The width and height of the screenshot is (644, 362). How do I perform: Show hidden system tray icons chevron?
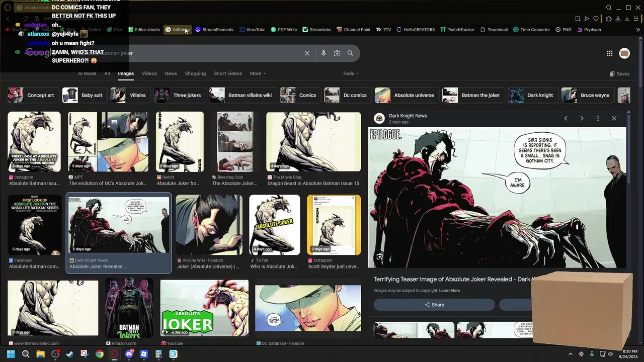tap(570, 354)
